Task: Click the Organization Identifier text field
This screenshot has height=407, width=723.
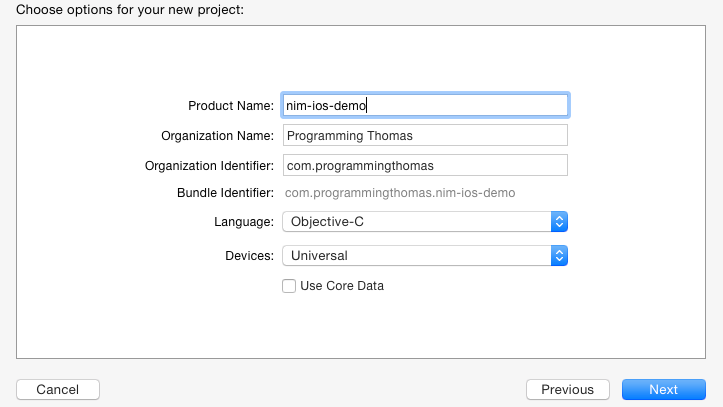Action: [425, 165]
